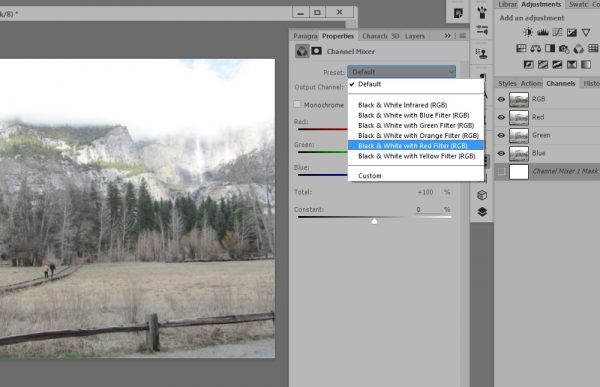Select the Channel Mixer 1 Mask thumbnail
The width and height of the screenshot is (600, 387).
point(518,171)
